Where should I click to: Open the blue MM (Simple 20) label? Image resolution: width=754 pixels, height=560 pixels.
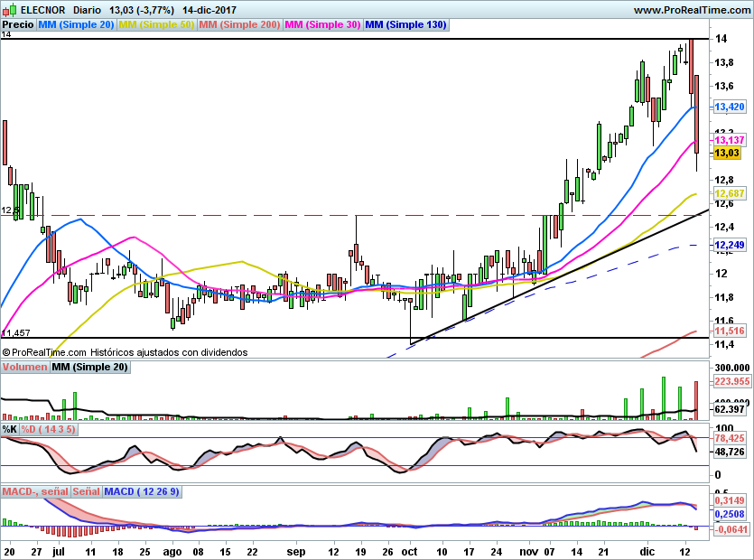pyautogui.click(x=76, y=24)
